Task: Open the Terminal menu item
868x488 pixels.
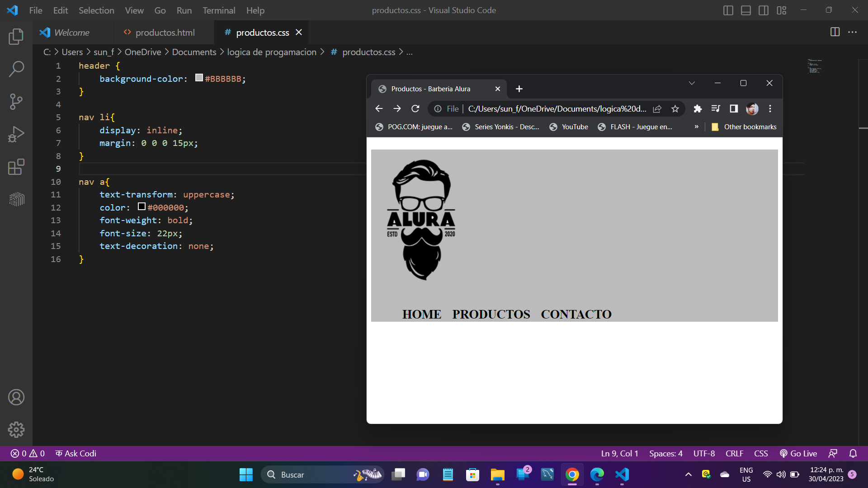Action: click(x=217, y=10)
